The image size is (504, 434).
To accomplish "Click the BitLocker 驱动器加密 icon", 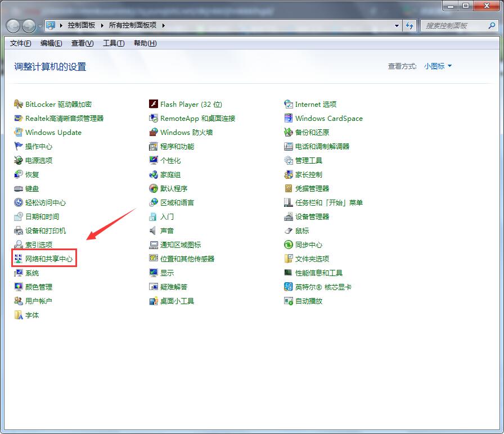I will point(19,104).
